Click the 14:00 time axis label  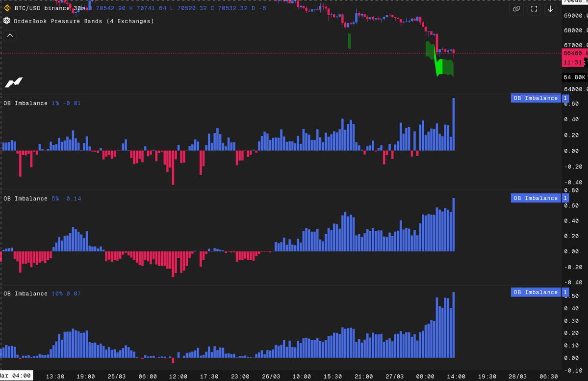click(456, 376)
